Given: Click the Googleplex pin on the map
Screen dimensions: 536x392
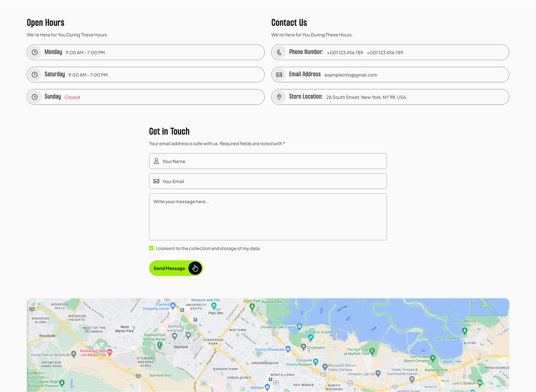Looking at the screenshot, I should coord(303,347).
